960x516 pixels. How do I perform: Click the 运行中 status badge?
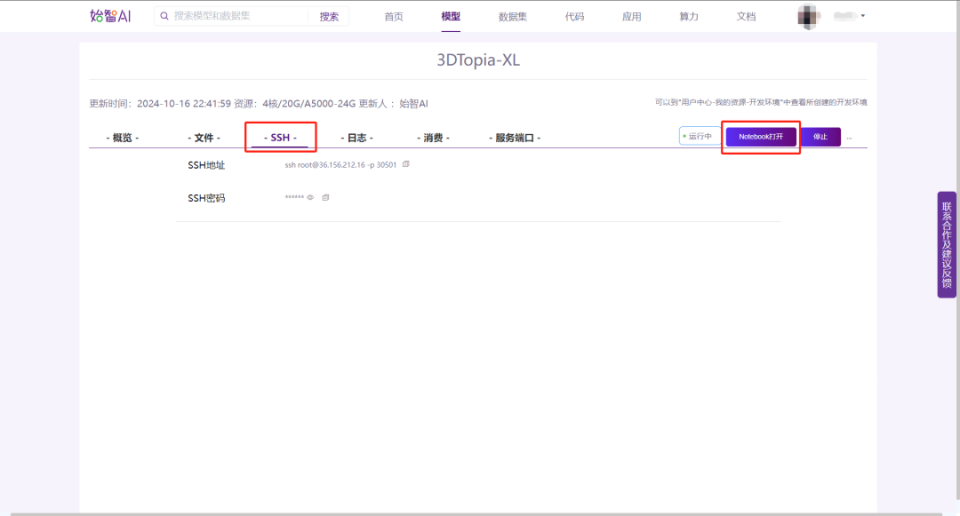(x=700, y=136)
